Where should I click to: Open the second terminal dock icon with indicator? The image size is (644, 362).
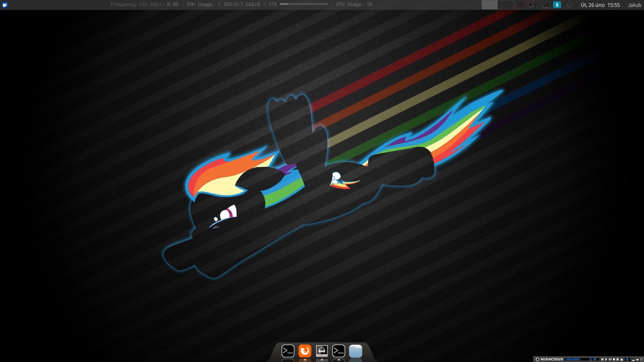pyautogui.click(x=339, y=351)
